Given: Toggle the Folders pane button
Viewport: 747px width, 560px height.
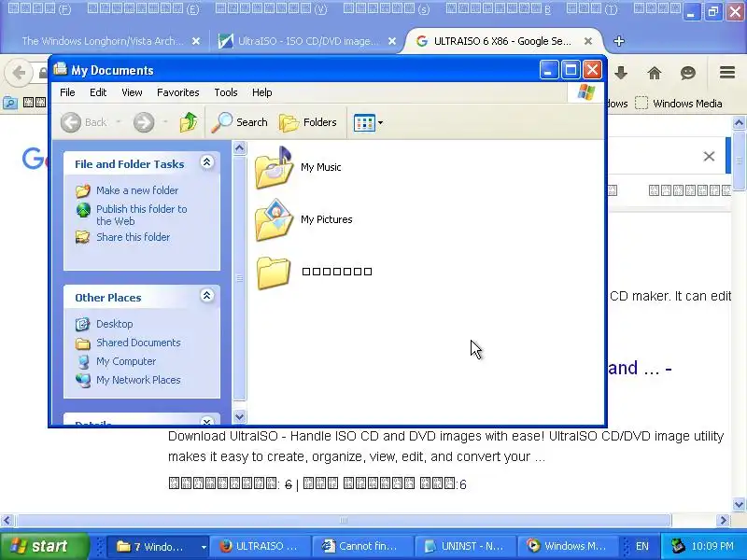Looking at the screenshot, I should [x=308, y=122].
